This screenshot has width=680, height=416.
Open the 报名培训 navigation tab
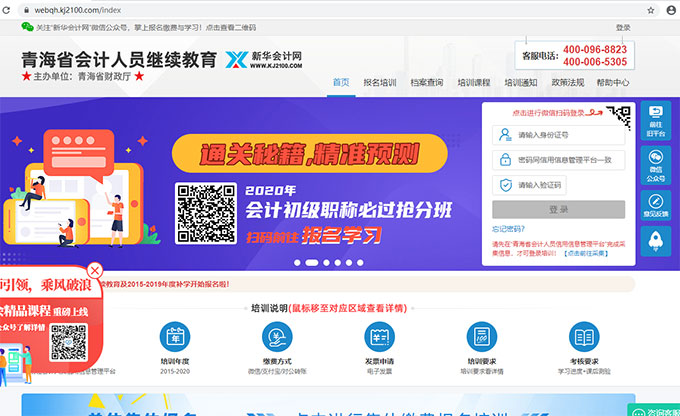(379, 83)
